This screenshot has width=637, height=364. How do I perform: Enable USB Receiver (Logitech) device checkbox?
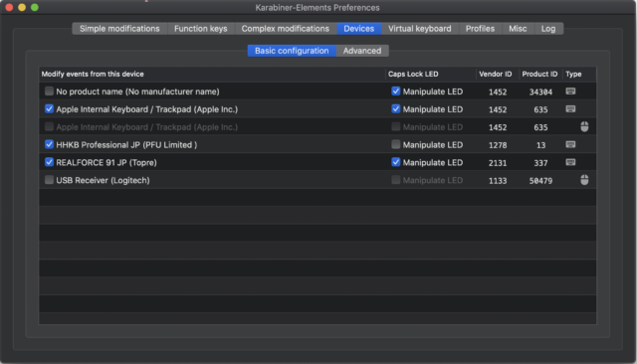pos(49,180)
